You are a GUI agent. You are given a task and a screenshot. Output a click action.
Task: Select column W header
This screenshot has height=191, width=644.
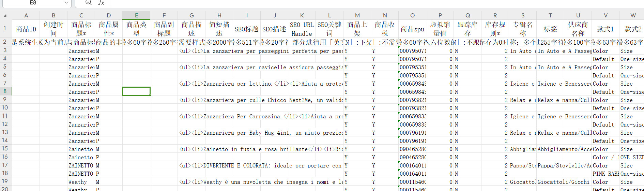(633, 15)
